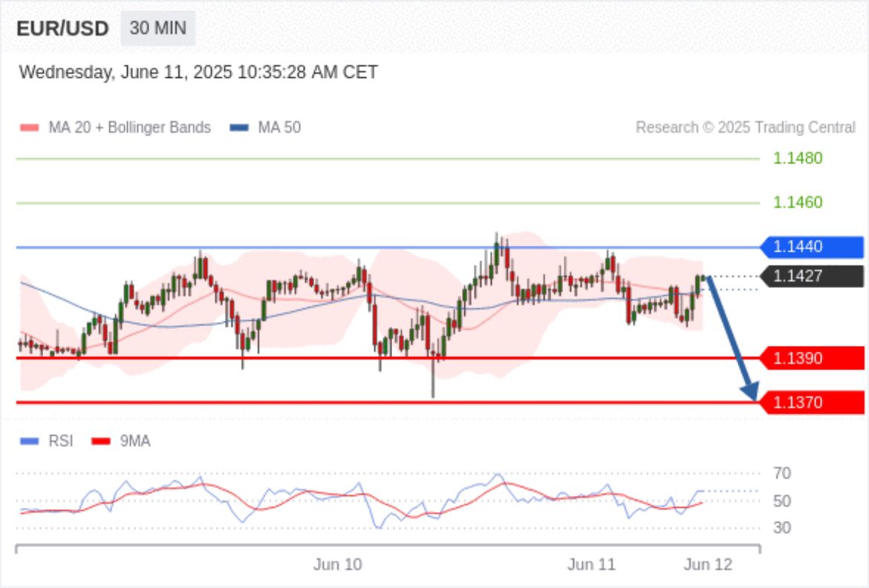869x588 pixels.
Task: Click the green 1.1480 resistance label
Action: (x=797, y=158)
